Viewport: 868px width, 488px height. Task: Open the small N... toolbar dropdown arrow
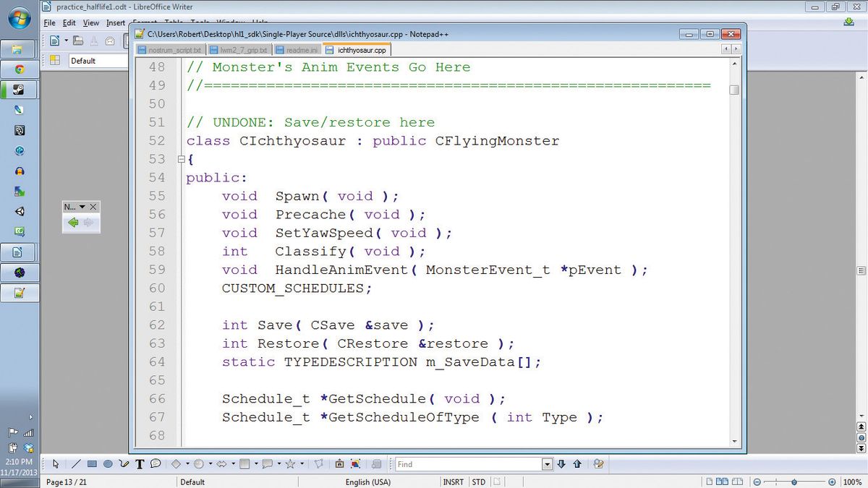tap(82, 207)
